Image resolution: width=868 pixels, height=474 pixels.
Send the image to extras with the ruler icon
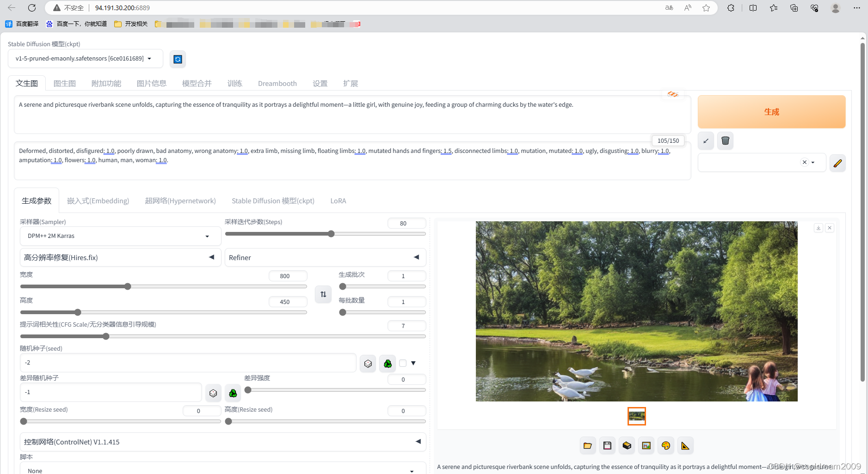point(685,446)
